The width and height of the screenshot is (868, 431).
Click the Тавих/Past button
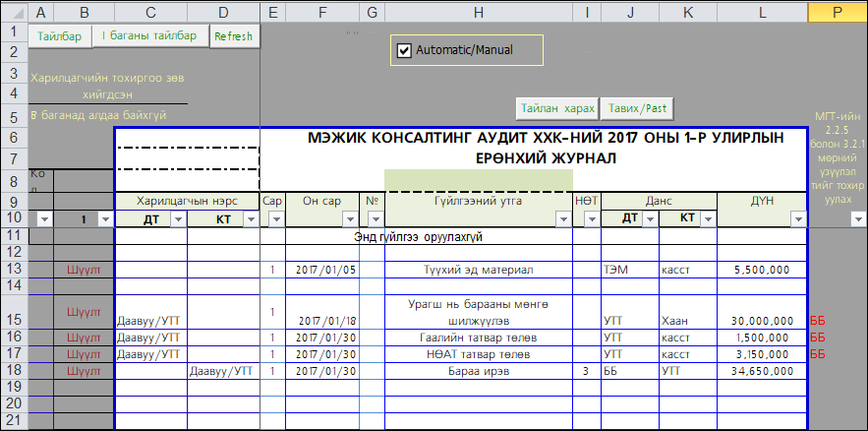(638, 106)
